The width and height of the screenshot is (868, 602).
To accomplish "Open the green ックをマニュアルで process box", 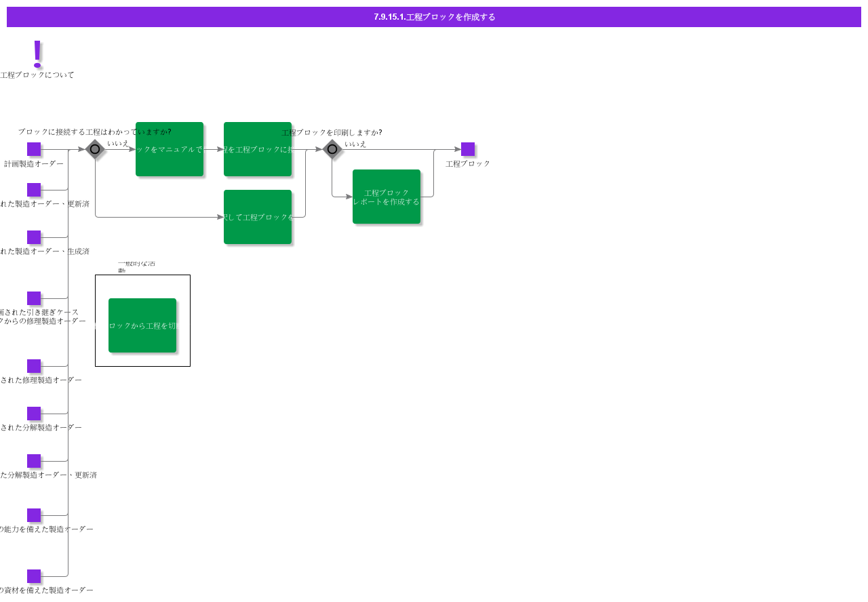I will pyautogui.click(x=170, y=149).
